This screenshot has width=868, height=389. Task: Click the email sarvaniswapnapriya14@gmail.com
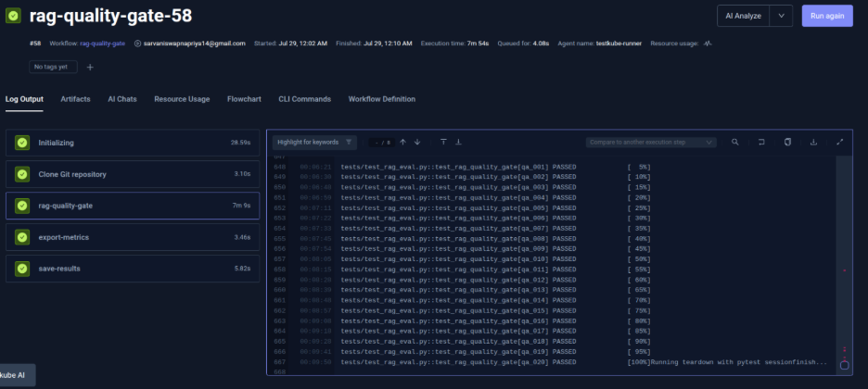[195, 44]
